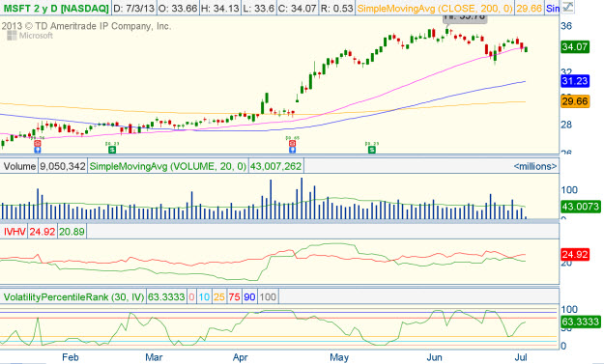This screenshot has width=604, height=364.
Task: Click the 36 price axis label
Action: 566,26
